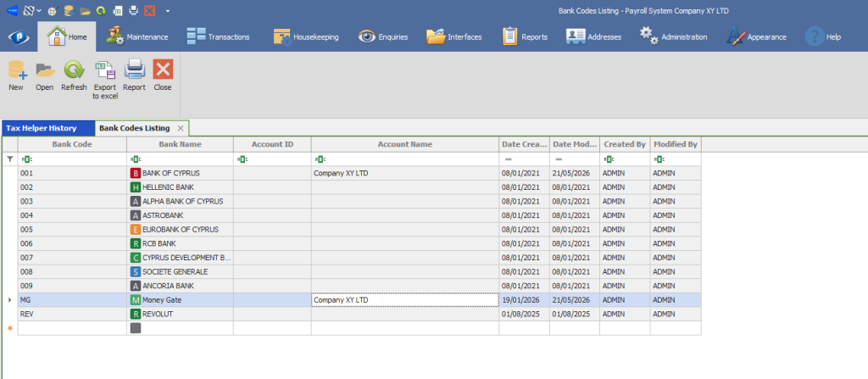
Task: Open the skin chooser icon in quick access bar
Action: pyautogui.click(x=29, y=10)
